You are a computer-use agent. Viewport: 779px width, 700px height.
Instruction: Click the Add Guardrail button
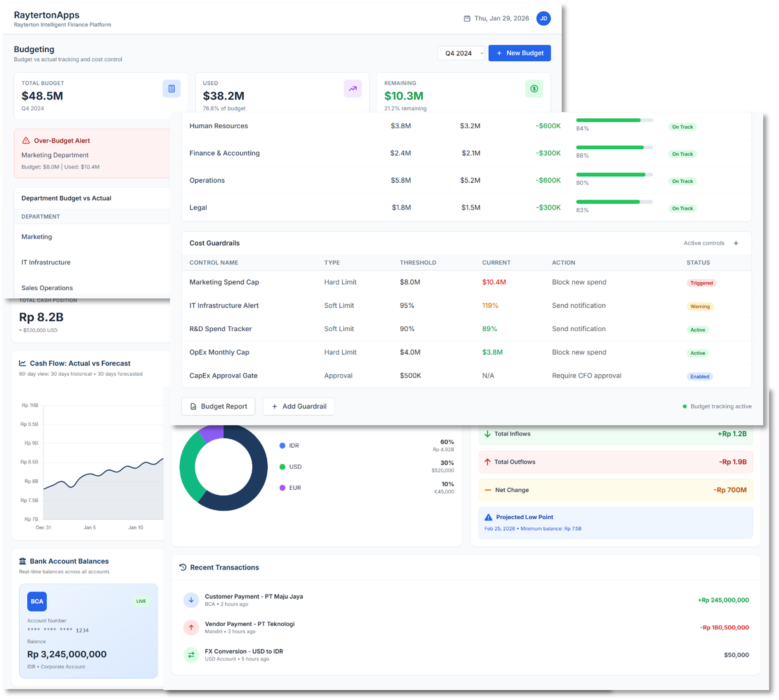tap(299, 406)
